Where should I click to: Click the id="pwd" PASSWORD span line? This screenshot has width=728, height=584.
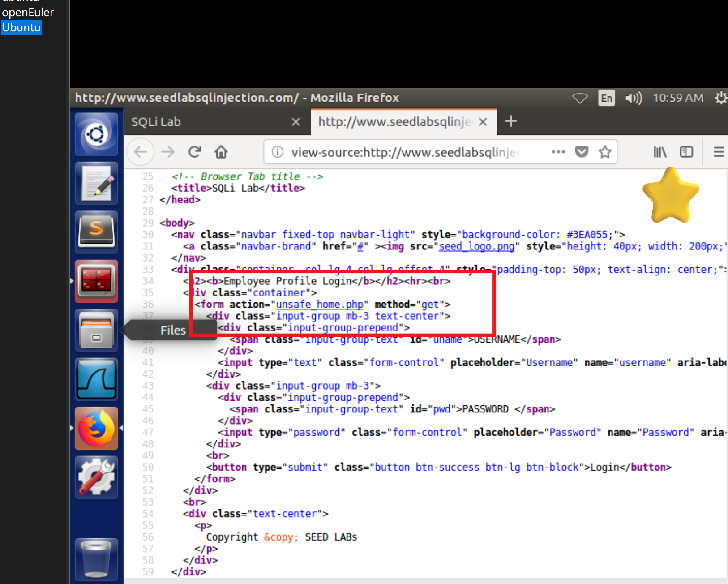[x=392, y=409]
